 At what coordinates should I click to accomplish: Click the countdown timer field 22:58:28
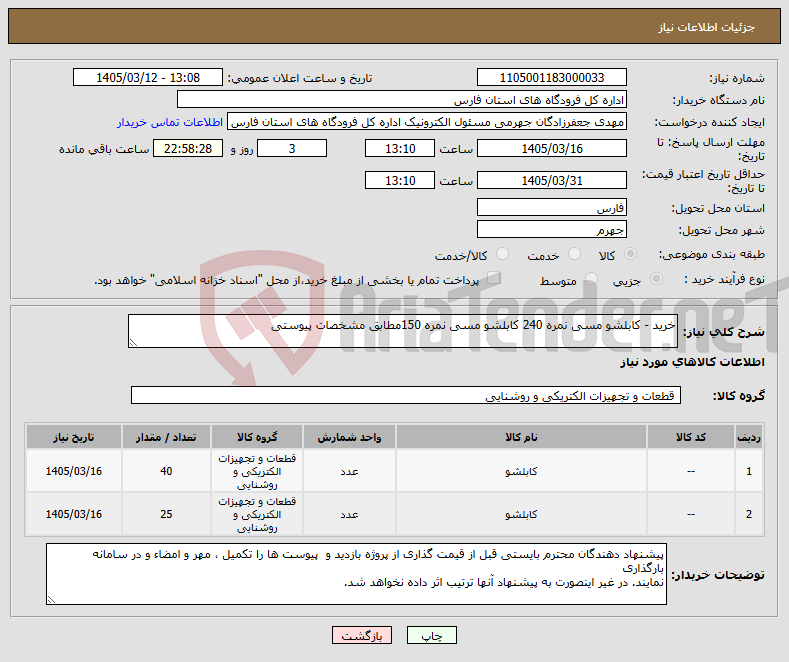coord(188,148)
